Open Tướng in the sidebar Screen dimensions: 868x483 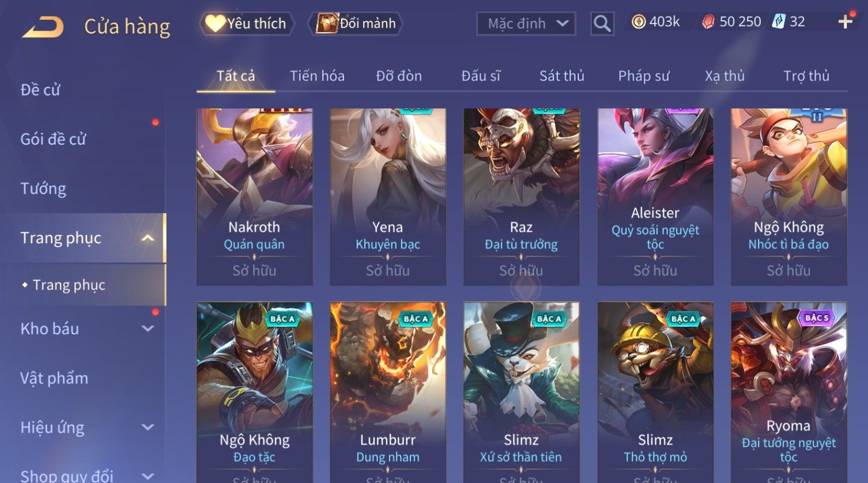[x=43, y=188]
